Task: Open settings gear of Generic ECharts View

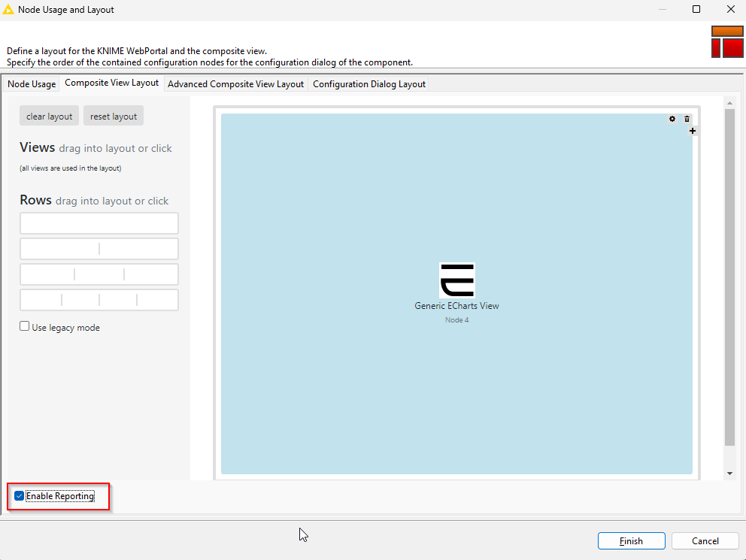Action: 672,119
